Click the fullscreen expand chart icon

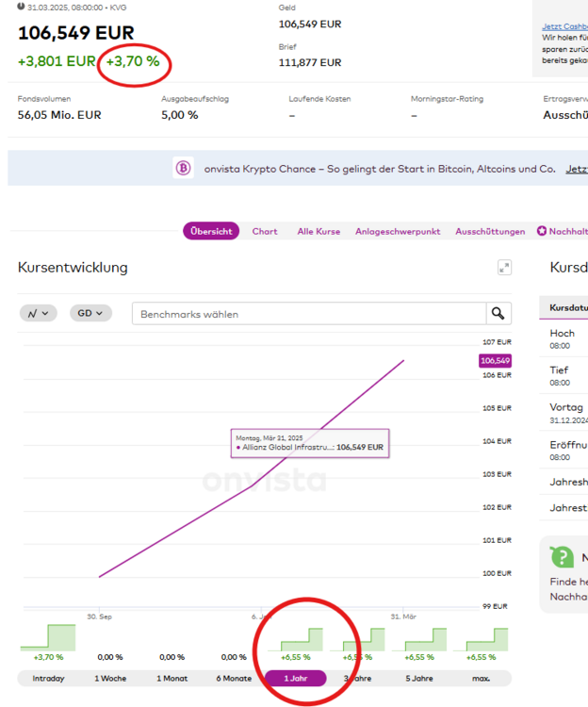click(x=504, y=268)
